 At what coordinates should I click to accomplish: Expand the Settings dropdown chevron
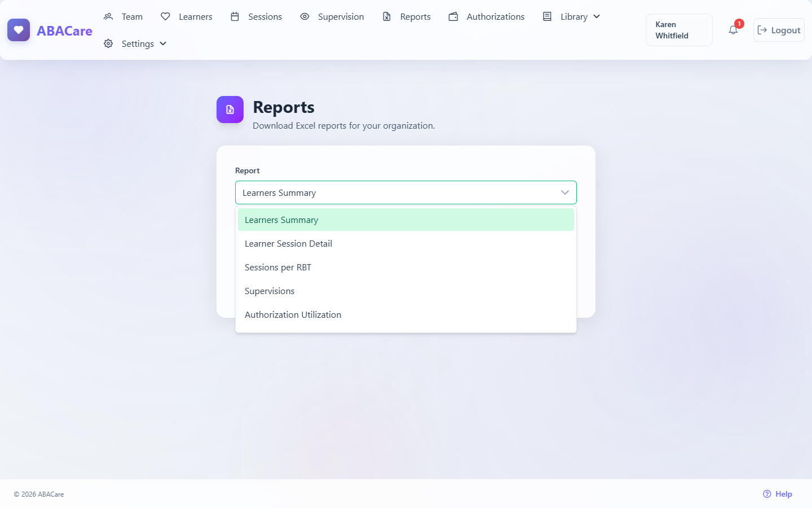coord(163,43)
